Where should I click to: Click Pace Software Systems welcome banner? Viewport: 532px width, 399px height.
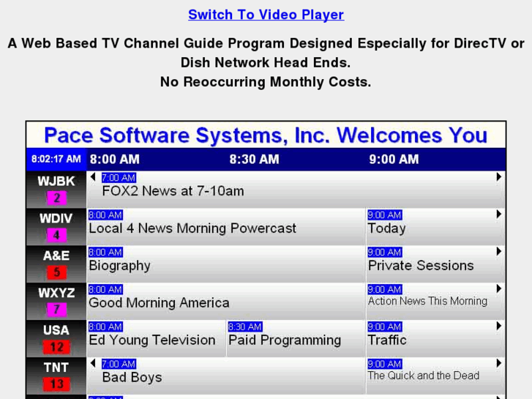[266, 135]
